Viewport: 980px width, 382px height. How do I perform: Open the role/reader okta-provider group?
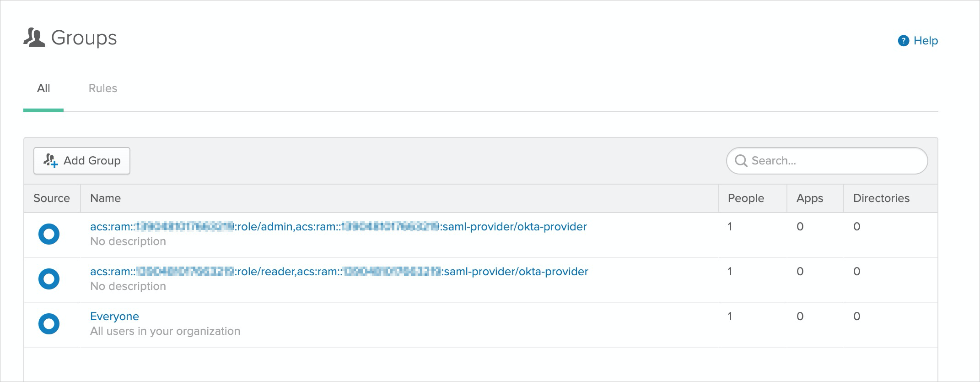(x=339, y=272)
